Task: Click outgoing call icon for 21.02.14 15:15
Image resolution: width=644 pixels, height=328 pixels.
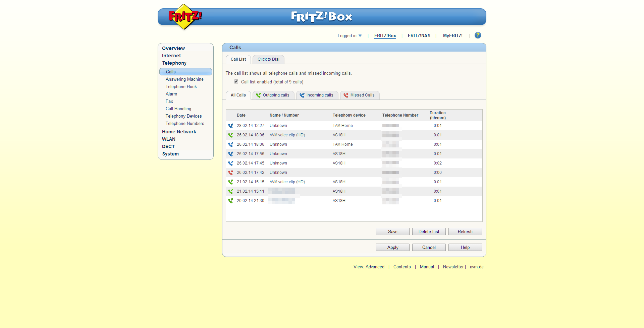Action: 231,182
